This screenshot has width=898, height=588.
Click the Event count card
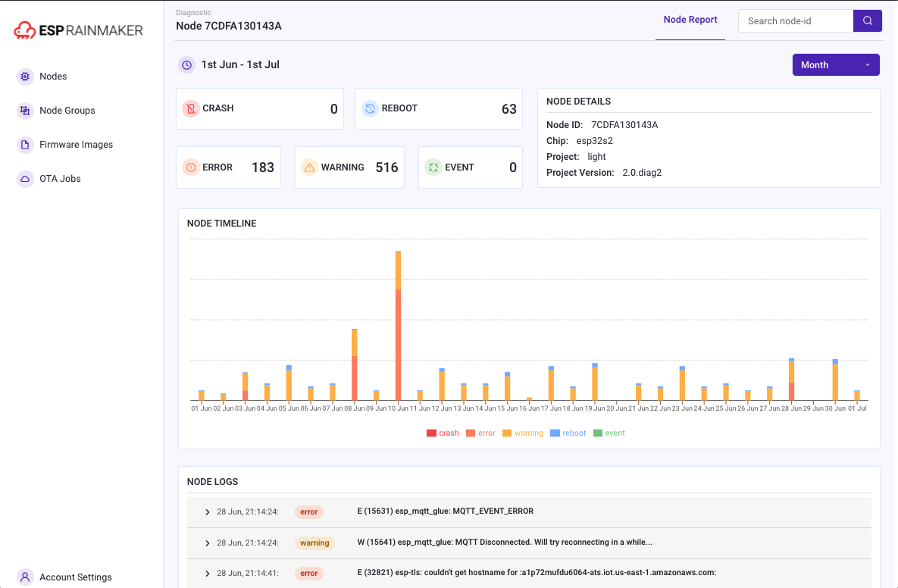click(x=470, y=167)
